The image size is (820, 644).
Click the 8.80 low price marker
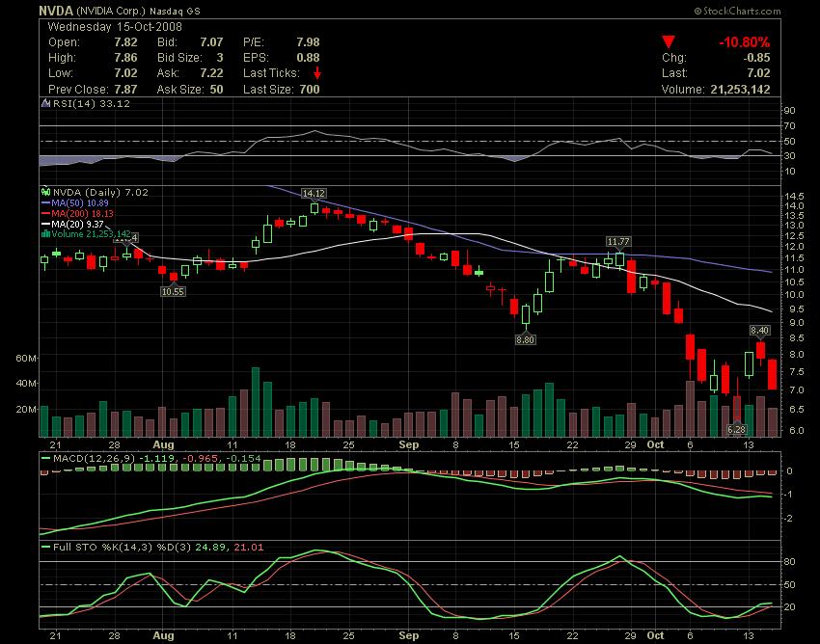pyautogui.click(x=525, y=339)
